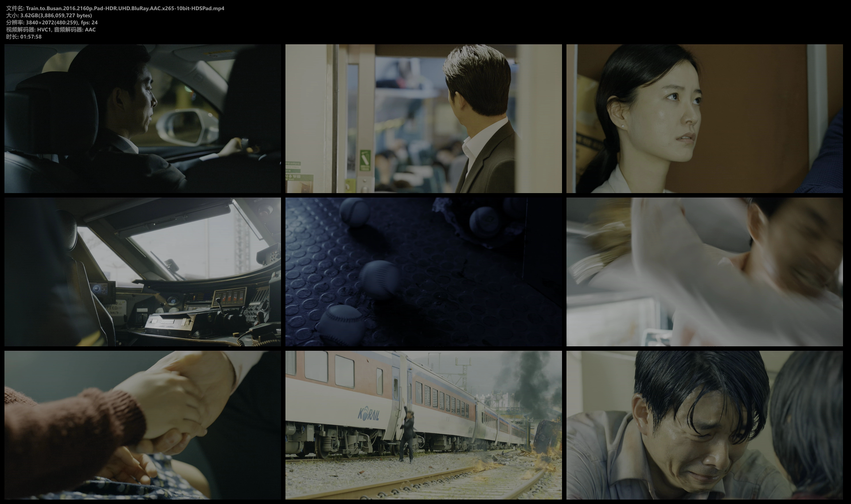
Task: Click the KORAIL logo on the train
Action: tap(368, 415)
